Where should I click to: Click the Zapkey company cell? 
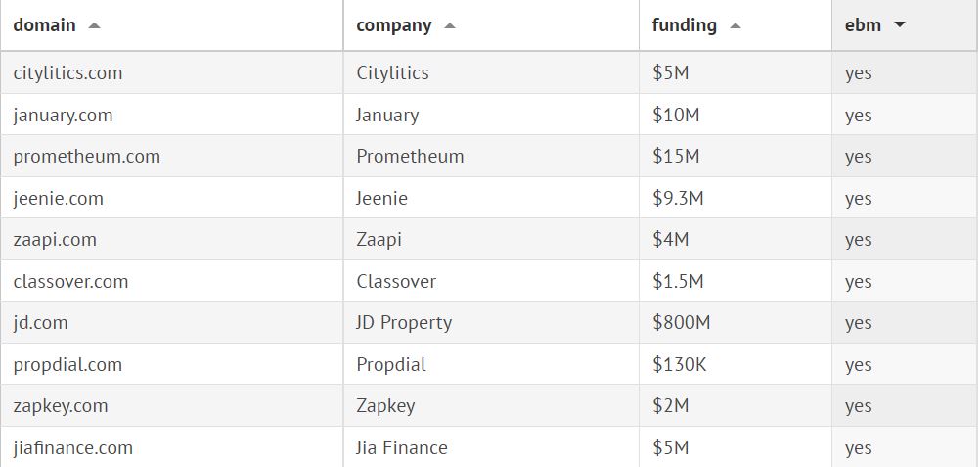pos(385,406)
